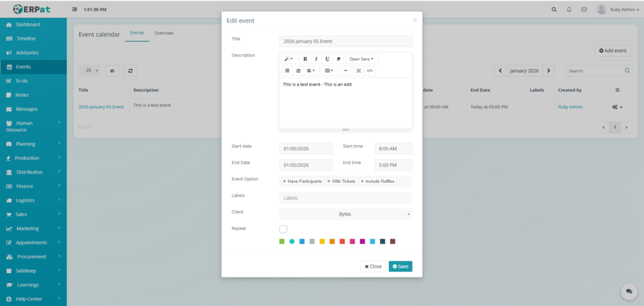644x306 pixels.
Task: Close the Edit event dialog with X
Action: coord(415,20)
